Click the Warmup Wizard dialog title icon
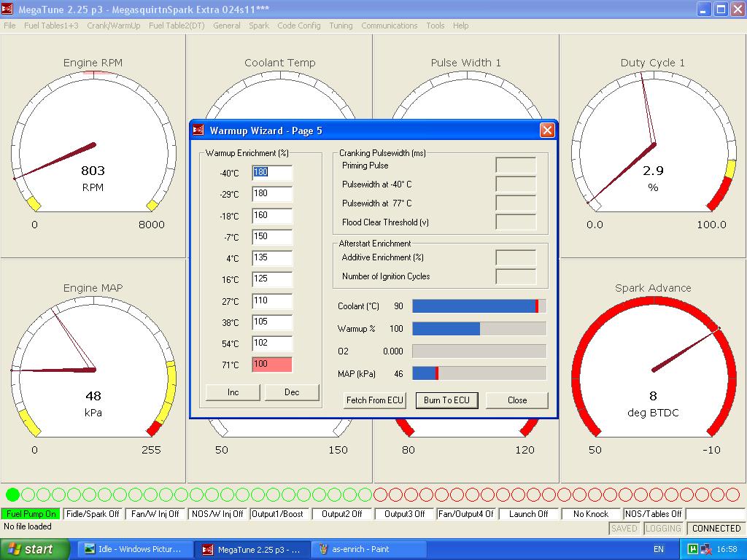 [198, 131]
